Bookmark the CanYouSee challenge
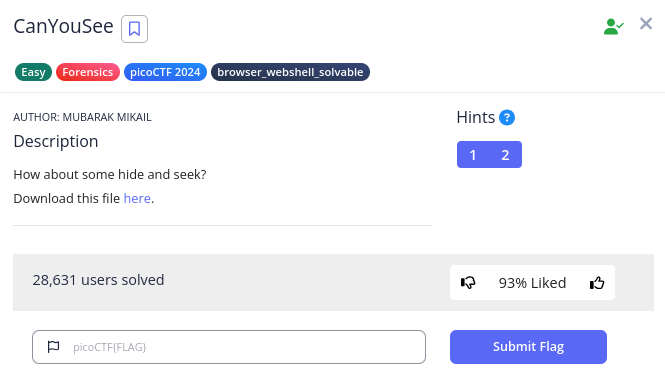 coord(134,29)
